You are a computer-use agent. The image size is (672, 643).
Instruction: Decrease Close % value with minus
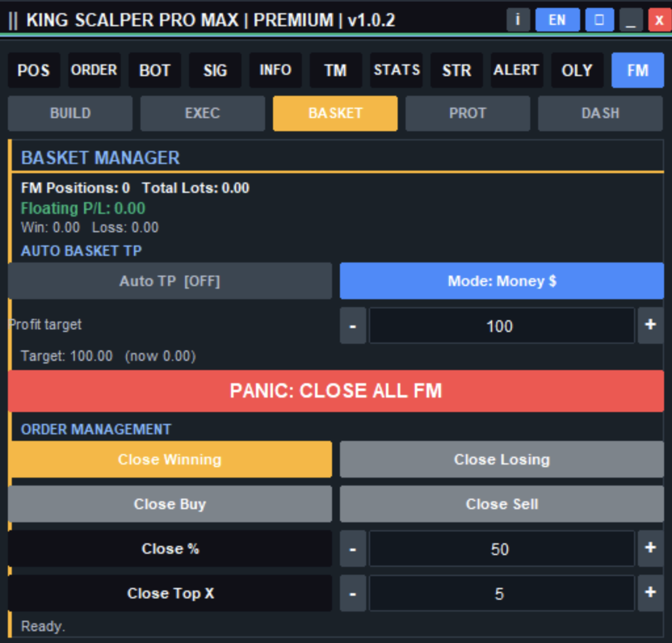click(x=352, y=549)
